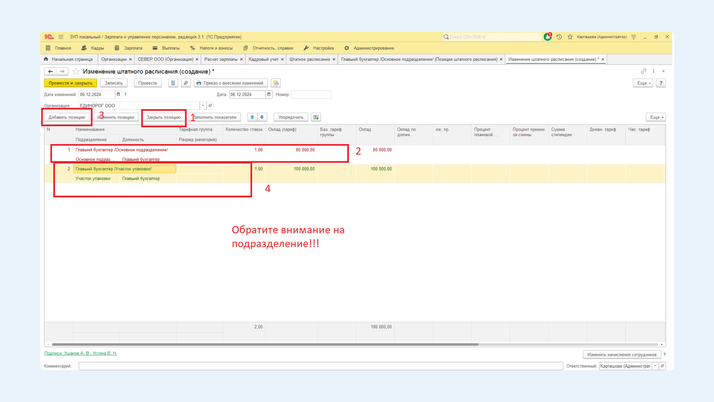Click the help question mark button
Image resolution: width=714 pixels, height=402 pixels.
661,83
